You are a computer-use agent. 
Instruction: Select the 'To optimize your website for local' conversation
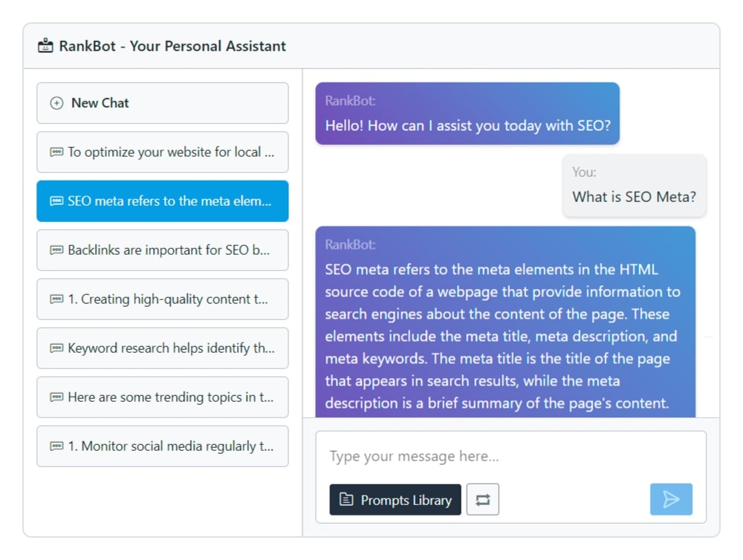pyautogui.click(x=162, y=152)
